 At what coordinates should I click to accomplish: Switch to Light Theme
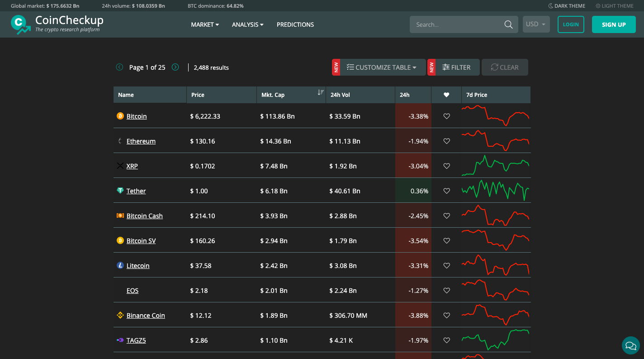[x=615, y=6]
